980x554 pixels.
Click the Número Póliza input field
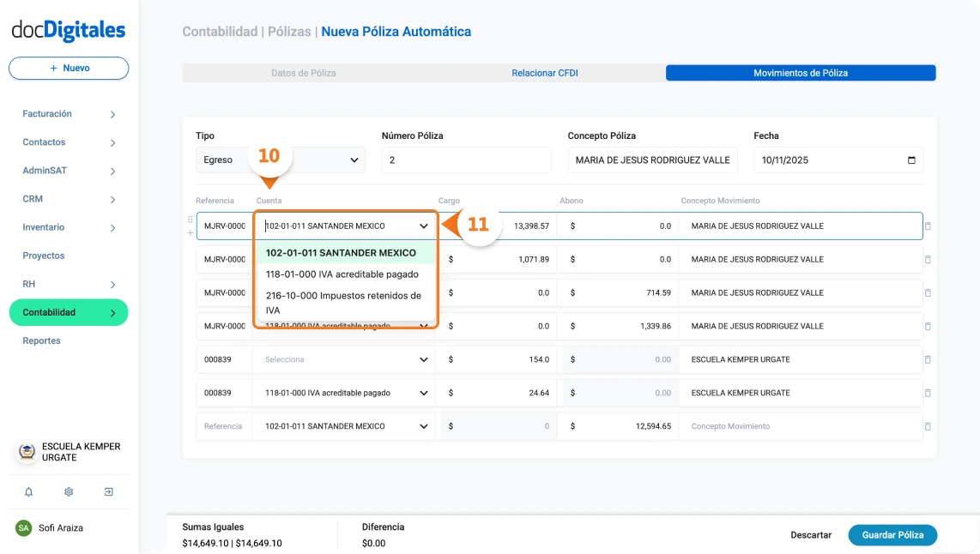click(466, 160)
